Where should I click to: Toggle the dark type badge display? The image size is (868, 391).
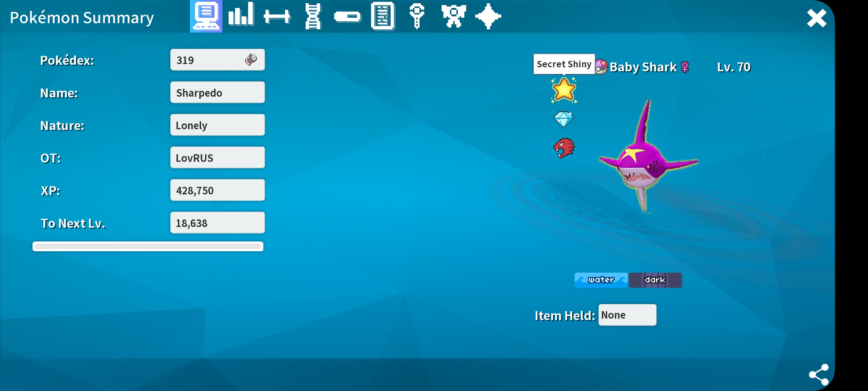tap(655, 280)
